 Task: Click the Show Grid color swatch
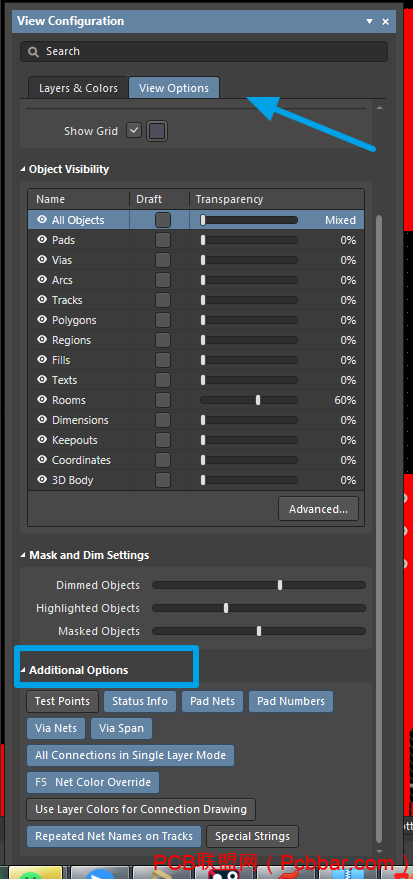tap(157, 131)
